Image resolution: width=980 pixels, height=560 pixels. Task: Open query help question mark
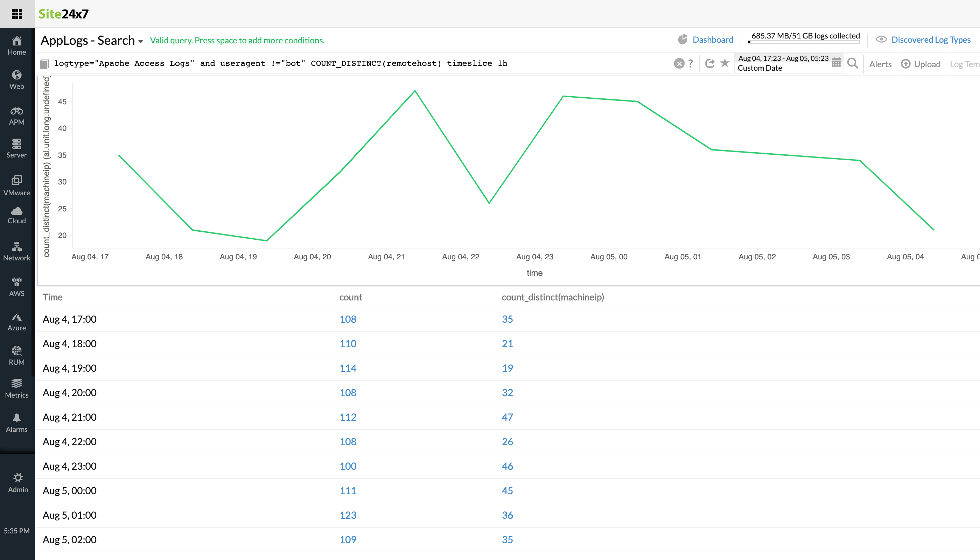pyautogui.click(x=691, y=63)
